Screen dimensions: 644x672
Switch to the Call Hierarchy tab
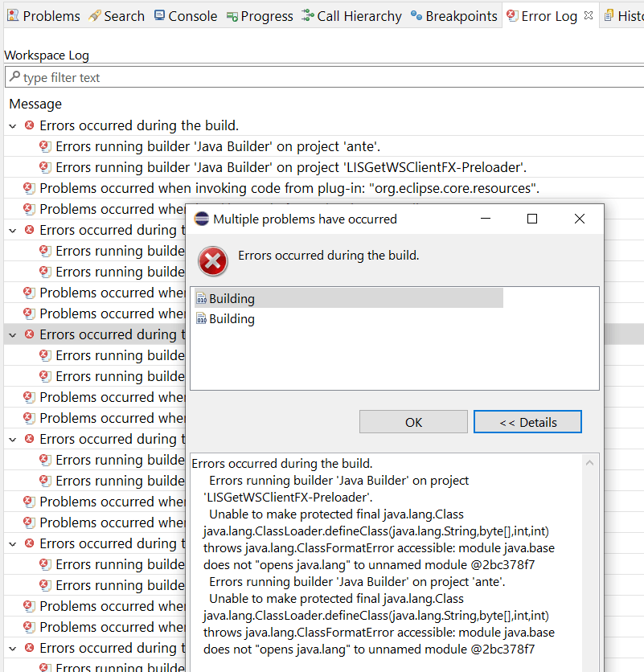pyautogui.click(x=351, y=16)
